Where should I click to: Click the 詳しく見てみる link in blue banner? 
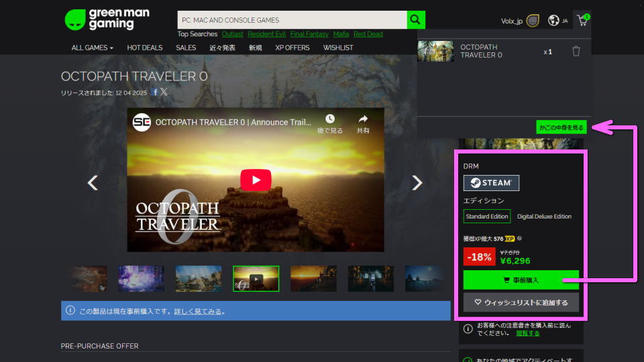coord(197,311)
